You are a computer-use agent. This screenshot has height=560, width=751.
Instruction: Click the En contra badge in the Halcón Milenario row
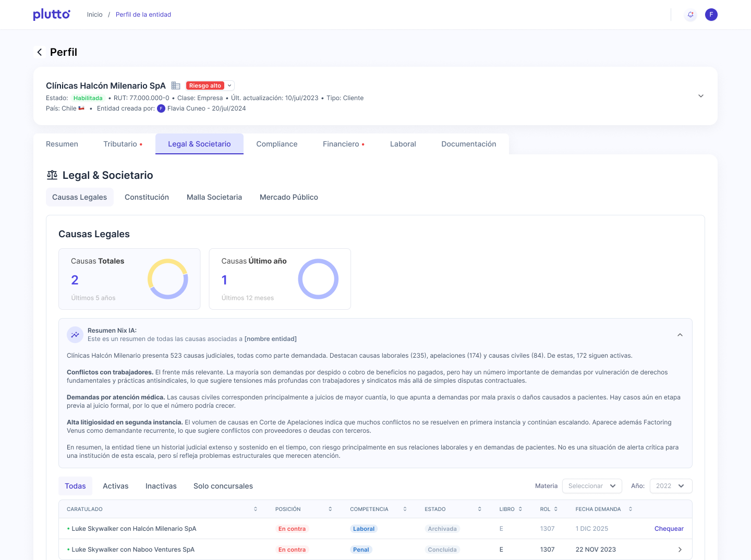tap(292, 529)
